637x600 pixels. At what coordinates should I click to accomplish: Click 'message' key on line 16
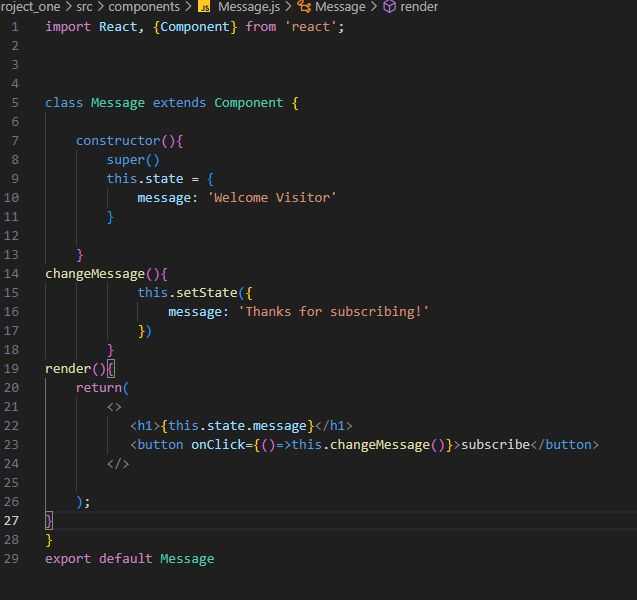195,312
